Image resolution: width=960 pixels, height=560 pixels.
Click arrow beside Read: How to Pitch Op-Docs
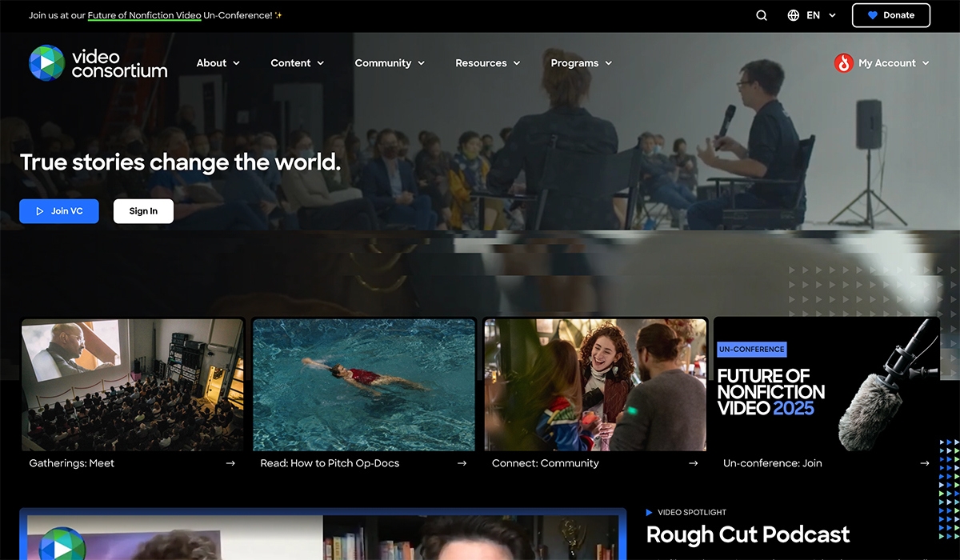(462, 463)
